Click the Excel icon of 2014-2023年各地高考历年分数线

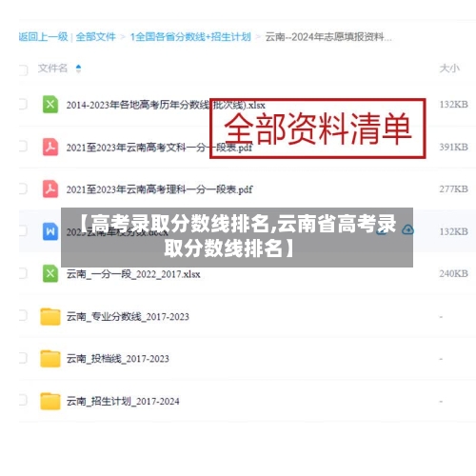tap(50, 104)
